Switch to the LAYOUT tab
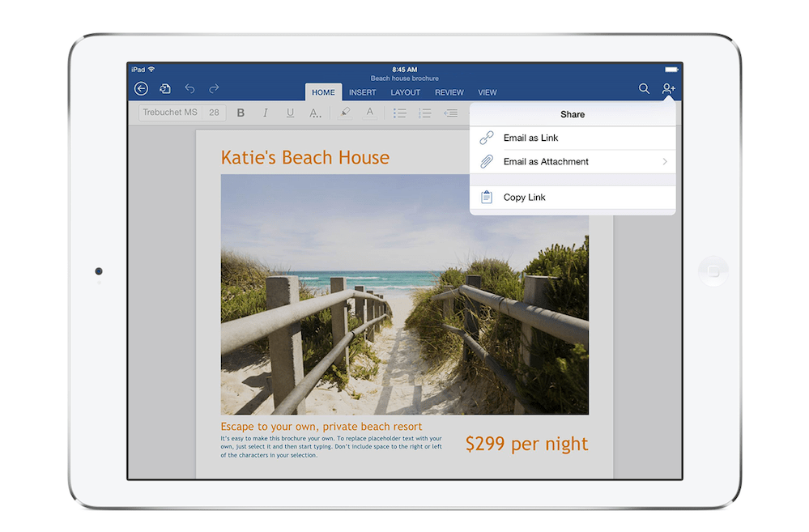 (405, 92)
